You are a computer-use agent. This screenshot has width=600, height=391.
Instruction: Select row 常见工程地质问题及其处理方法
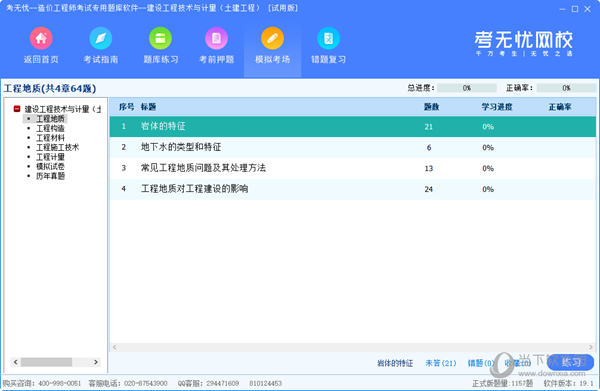[x=352, y=168]
